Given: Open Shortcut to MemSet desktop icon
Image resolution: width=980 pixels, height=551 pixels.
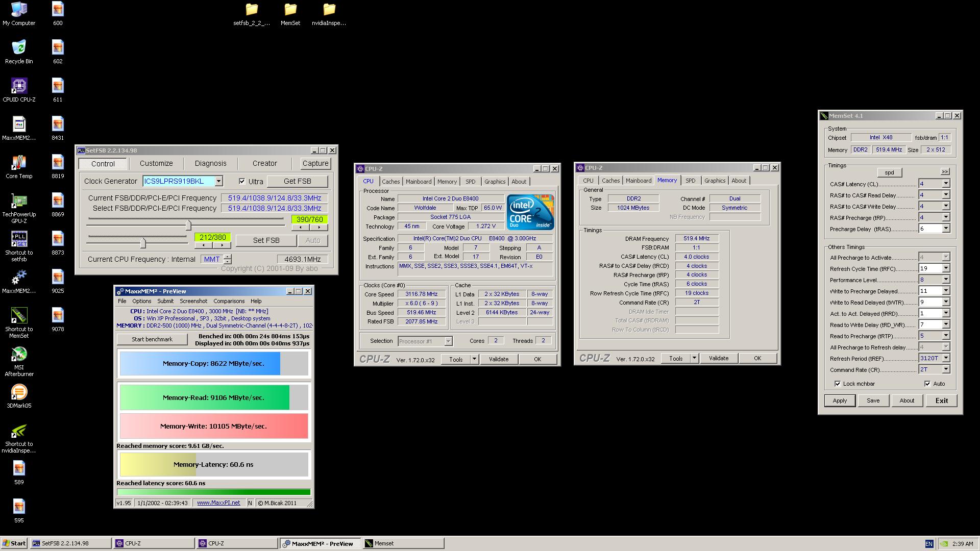Looking at the screenshot, I should tap(19, 323).
